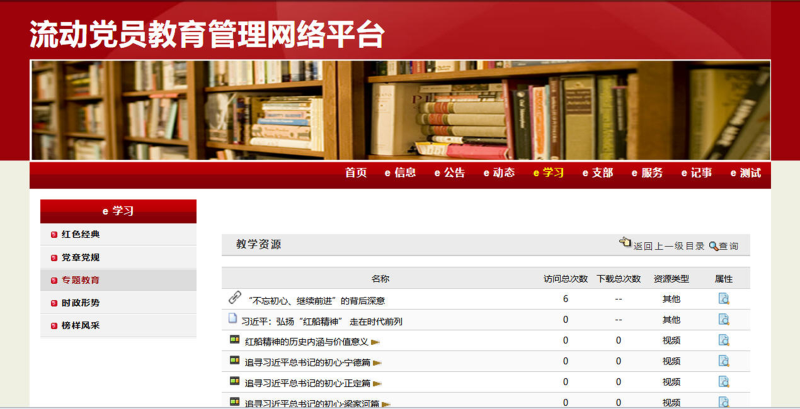The image size is (800, 409).
Task: Open 榜样风采 sidebar category
Action: [x=81, y=326]
